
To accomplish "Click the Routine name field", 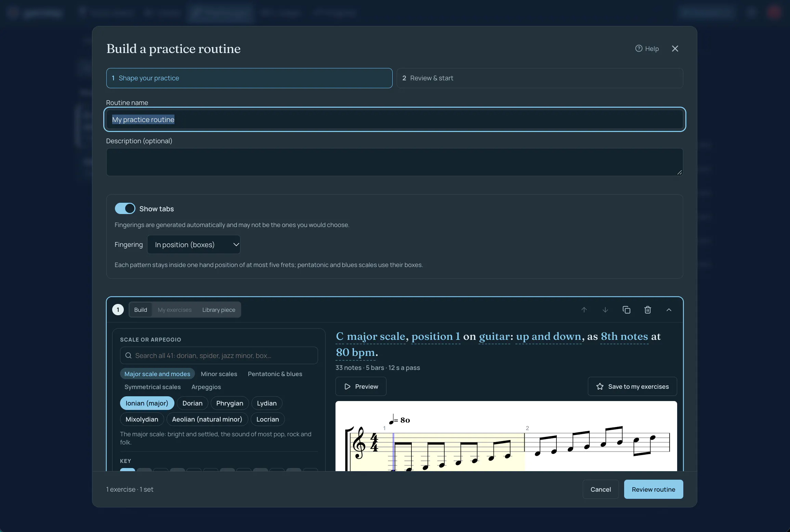I will point(395,119).
